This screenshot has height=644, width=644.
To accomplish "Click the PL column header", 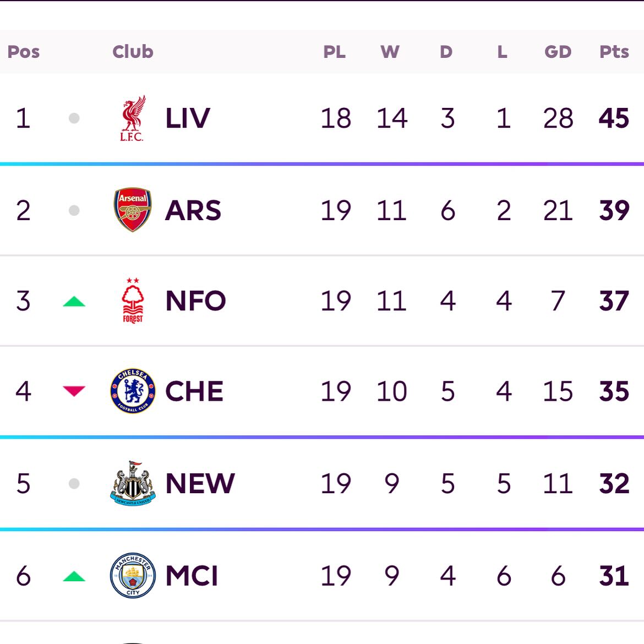I will coord(334,52).
